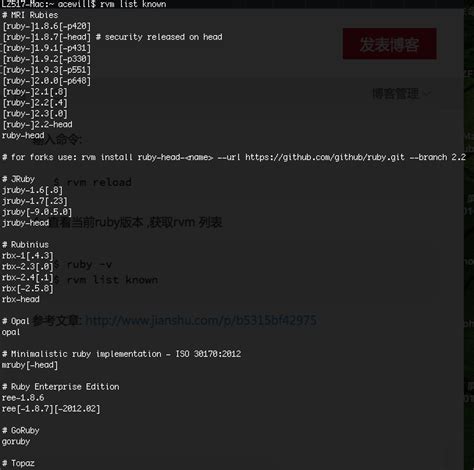Click the ree[-1.8.7][-2012.02] entry

(x=51, y=409)
